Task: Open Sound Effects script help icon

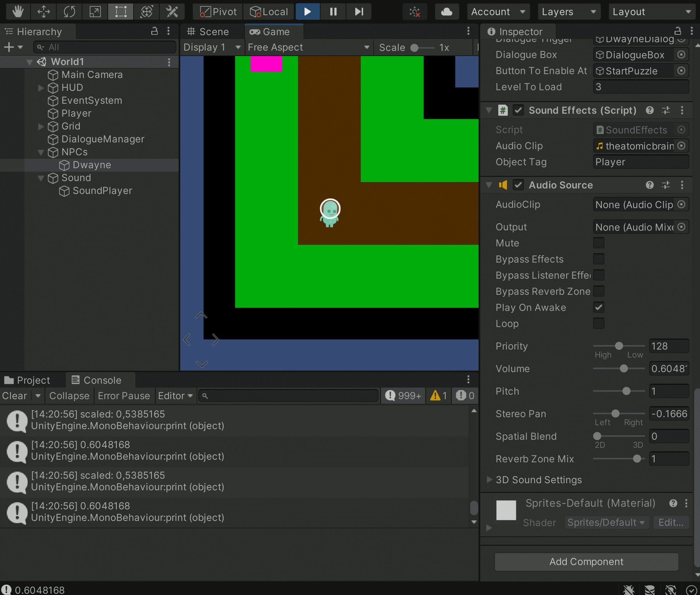Action: (x=650, y=110)
